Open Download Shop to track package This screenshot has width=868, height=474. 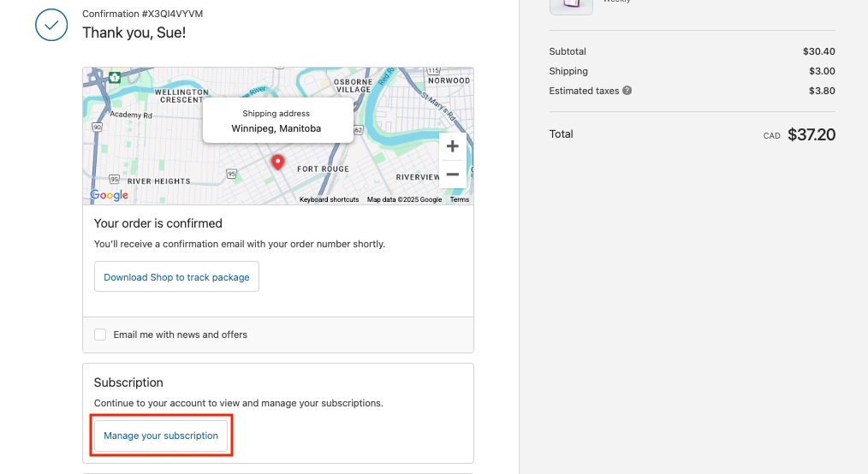pyautogui.click(x=176, y=276)
